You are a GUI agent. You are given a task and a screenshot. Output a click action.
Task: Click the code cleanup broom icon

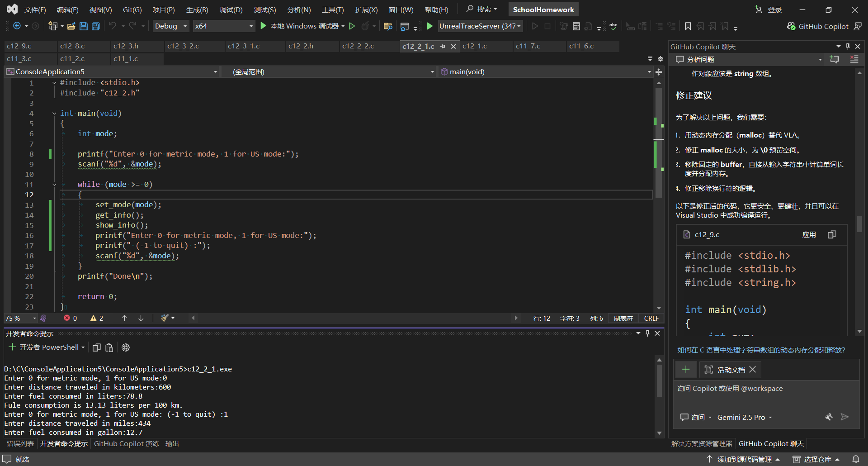(165, 318)
